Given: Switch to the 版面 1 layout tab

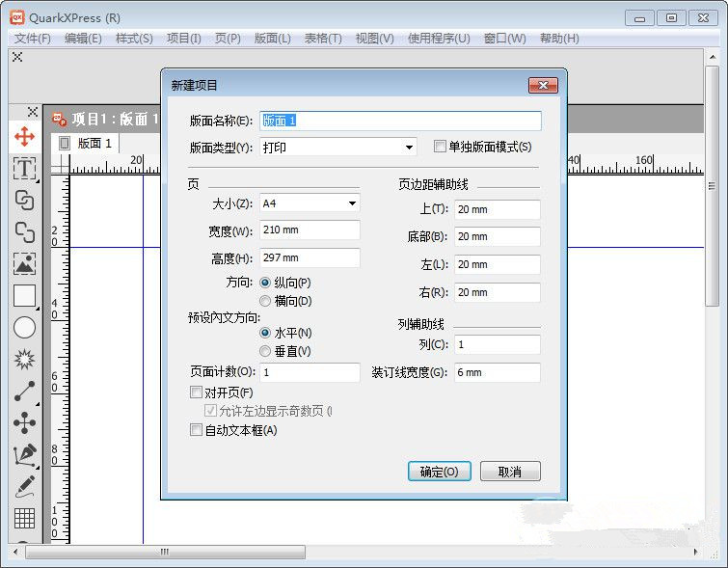Looking at the screenshot, I should pyautogui.click(x=86, y=143).
